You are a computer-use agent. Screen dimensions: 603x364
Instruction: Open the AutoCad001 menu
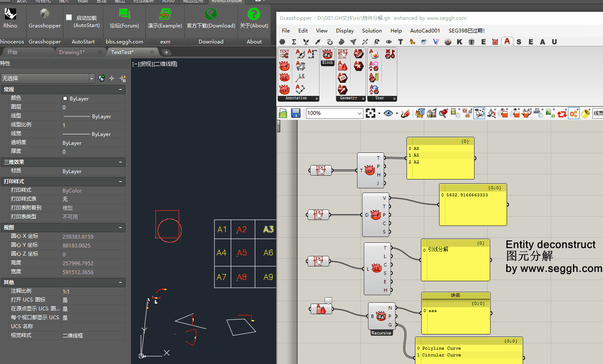[x=425, y=30]
